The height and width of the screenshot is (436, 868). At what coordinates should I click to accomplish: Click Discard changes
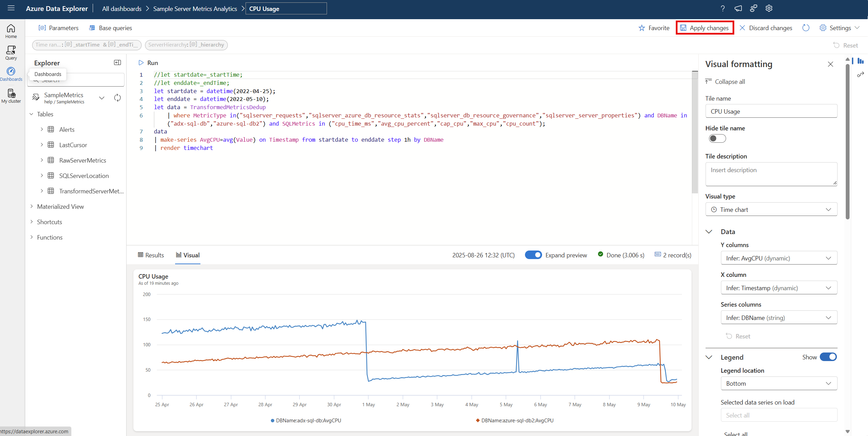click(x=766, y=28)
